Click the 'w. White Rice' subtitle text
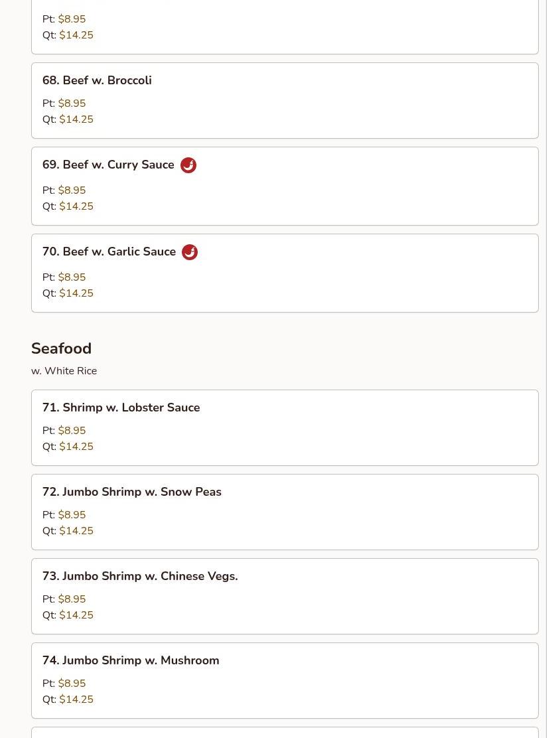Image resolution: width=560 pixels, height=738 pixels. 64,371
